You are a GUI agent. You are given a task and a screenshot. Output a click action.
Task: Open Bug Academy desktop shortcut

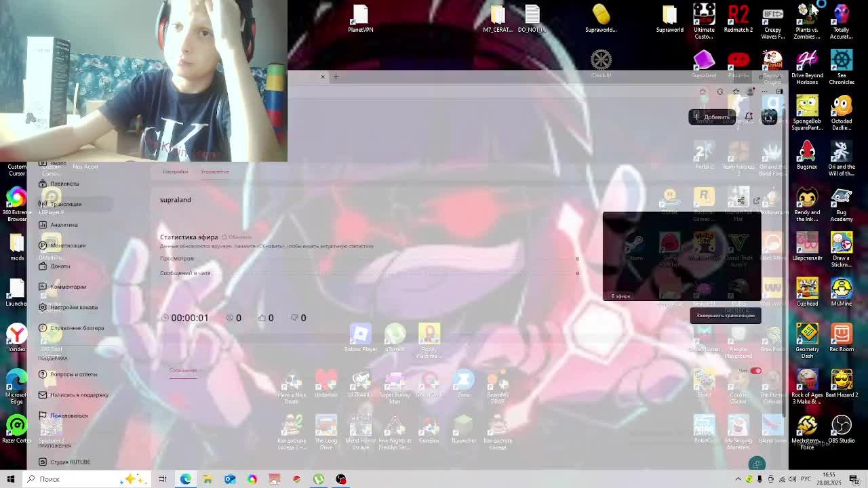tap(842, 204)
